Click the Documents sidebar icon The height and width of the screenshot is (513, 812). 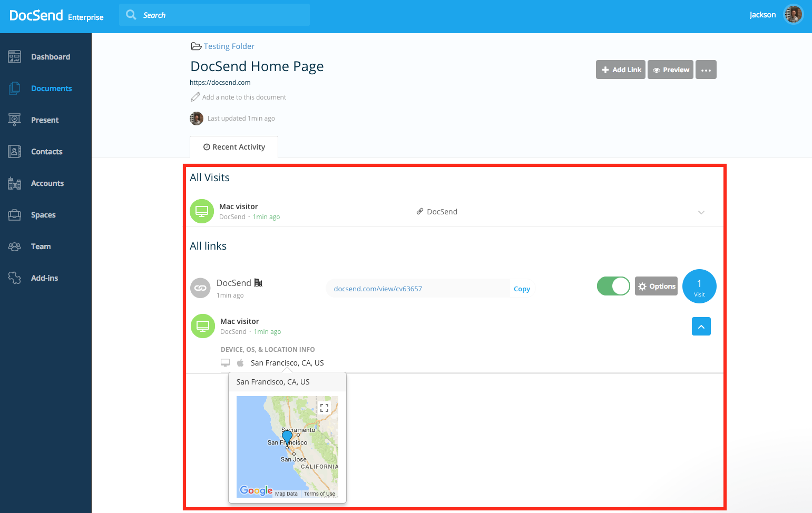click(14, 88)
